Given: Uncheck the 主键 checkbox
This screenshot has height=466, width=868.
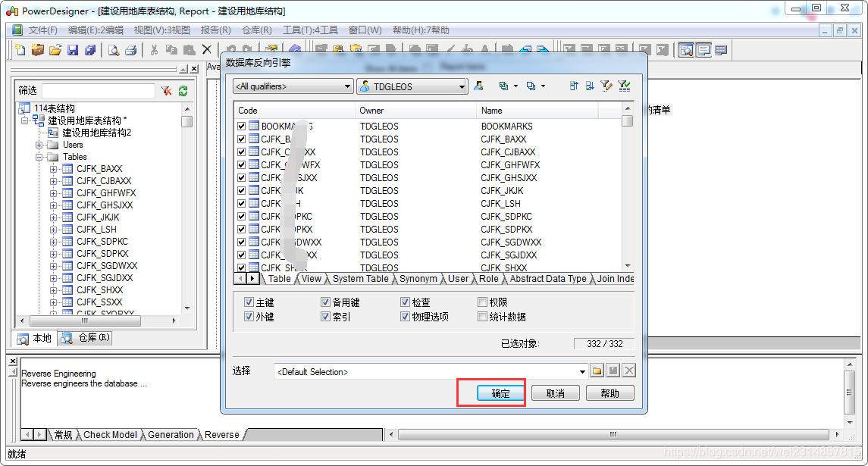Looking at the screenshot, I should pyautogui.click(x=249, y=302).
